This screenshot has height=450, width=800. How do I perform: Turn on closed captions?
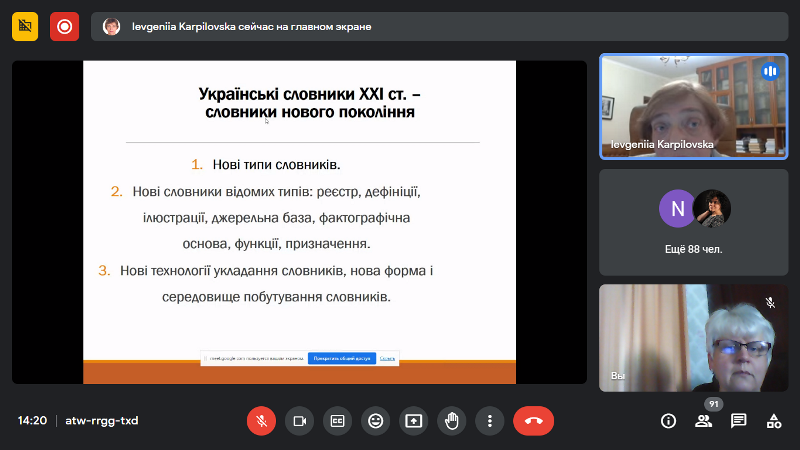tap(337, 421)
